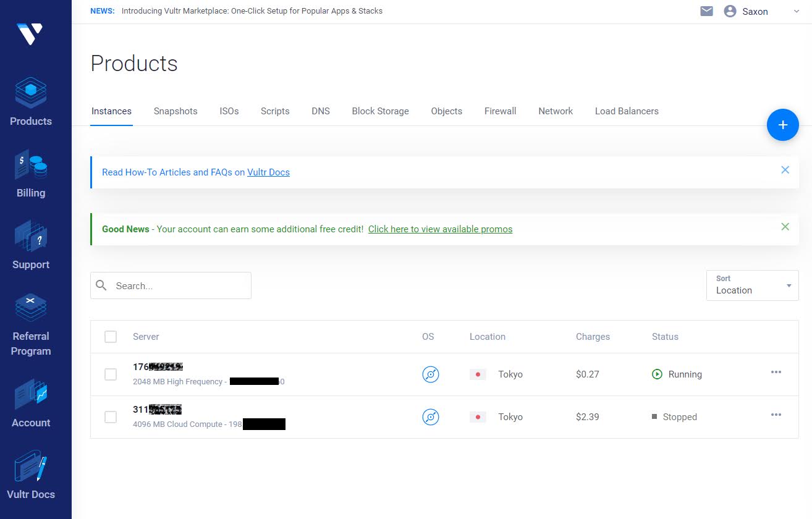The width and height of the screenshot is (812, 519).
Task: Click the blue plus deploy button
Action: (783, 125)
